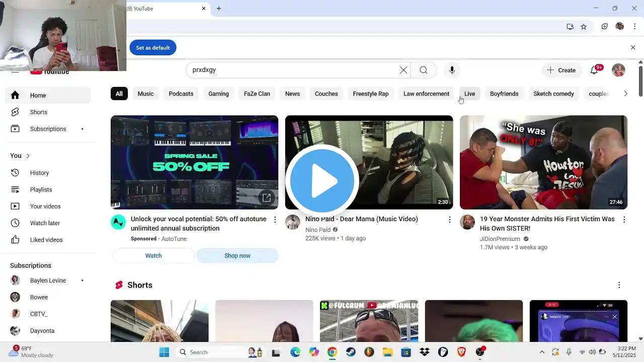
Task: Open more options for AutoTune ad
Action: coord(275,220)
